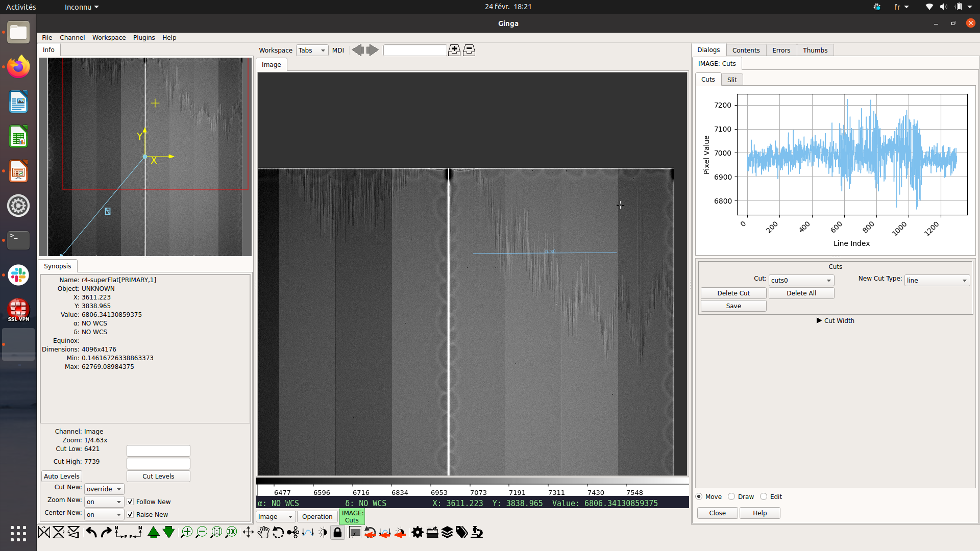This screenshot has height=551, width=980.
Task: Switch to the Slit tab
Action: point(732,80)
